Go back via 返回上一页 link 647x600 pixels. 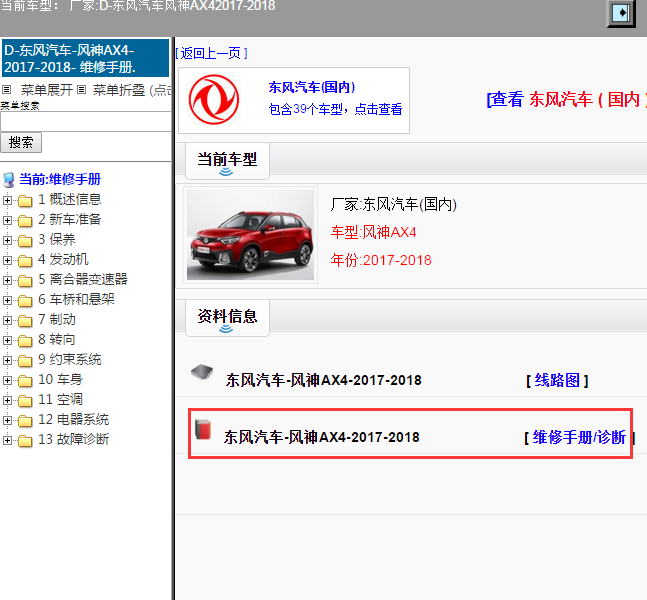click(x=211, y=53)
